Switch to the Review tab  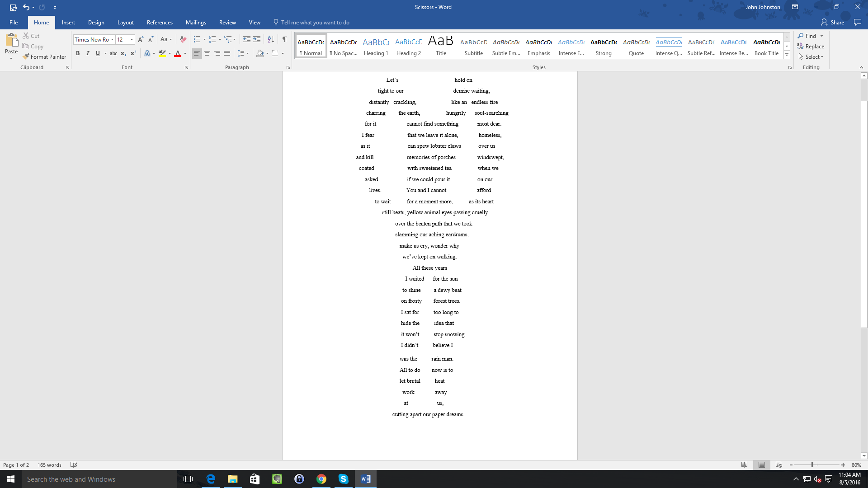click(x=227, y=22)
